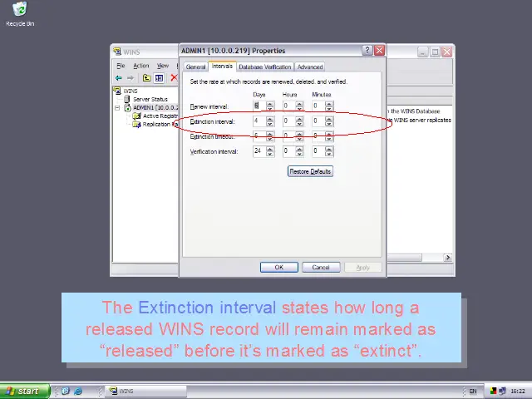The height and width of the screenshot is (399, 532).
Task: Switch to the Advanced tab
Action: 310,66
